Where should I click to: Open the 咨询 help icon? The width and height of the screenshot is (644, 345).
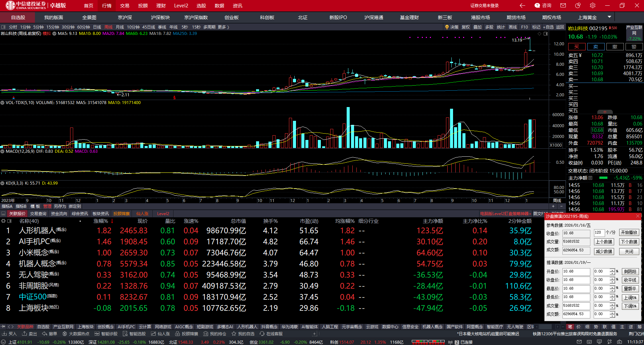click(x=543, y=5)
